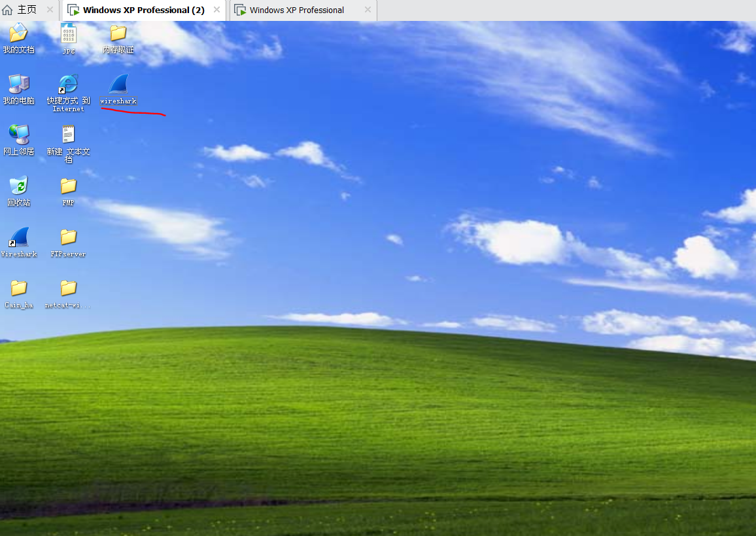Screen dimensions: 756x536
Task: Close the Windows XP Professional tab
Action: coord(368,10)
